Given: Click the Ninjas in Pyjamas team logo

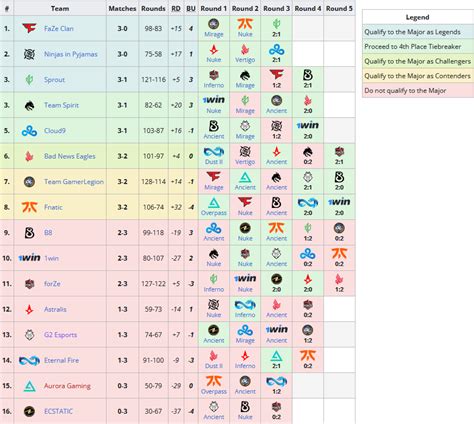Looking at the screenshot, I should coord(29,54).
